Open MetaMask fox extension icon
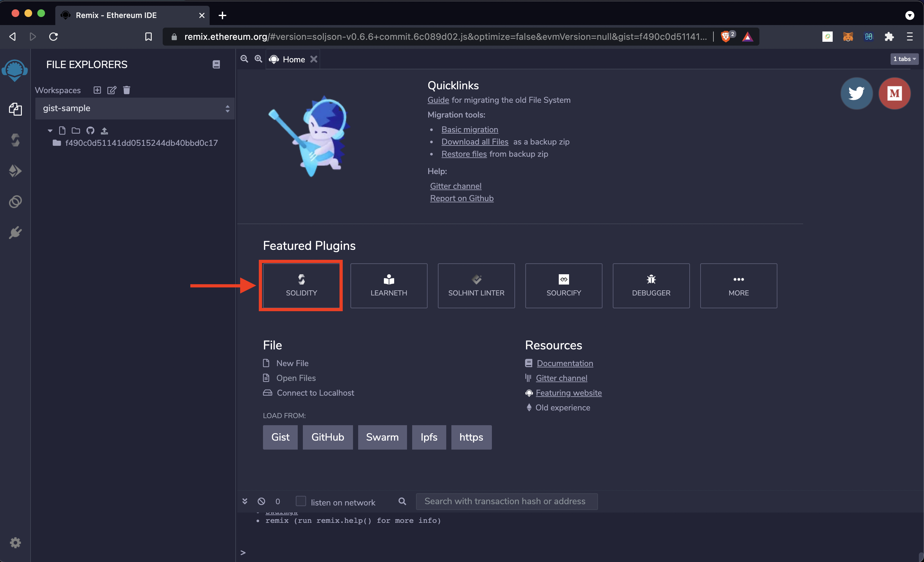The width and height of the screenshot is (924, 562). [848, 36]
